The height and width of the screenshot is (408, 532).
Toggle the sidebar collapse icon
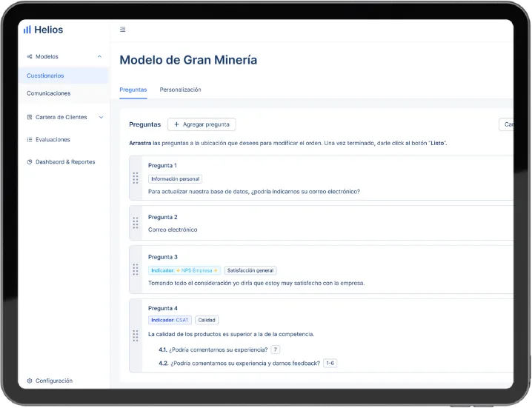pos(122,30)
